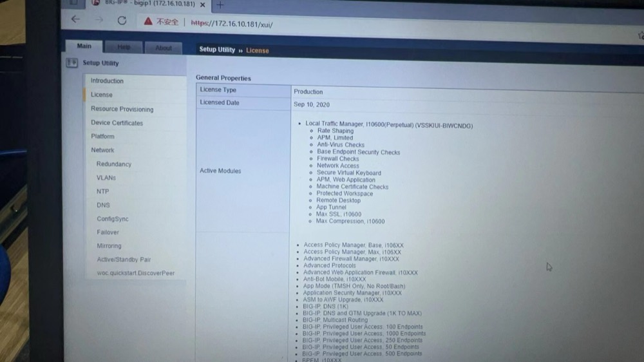Open Resource Provisioning in the sidebar

[122, 109]
